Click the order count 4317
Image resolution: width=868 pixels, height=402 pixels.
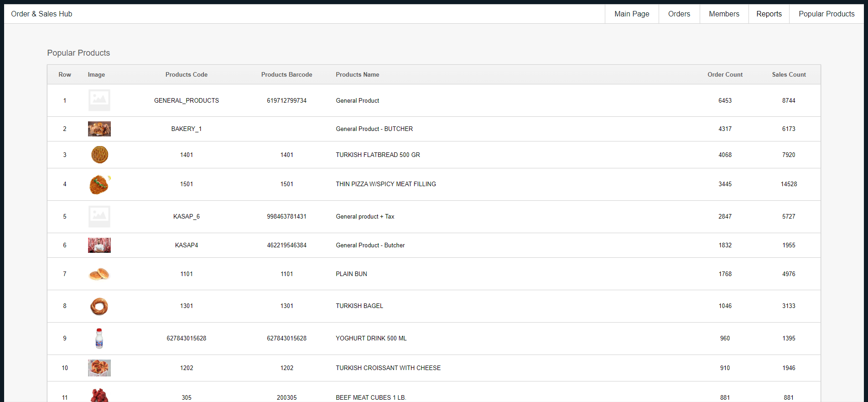[x=725, y=129]
